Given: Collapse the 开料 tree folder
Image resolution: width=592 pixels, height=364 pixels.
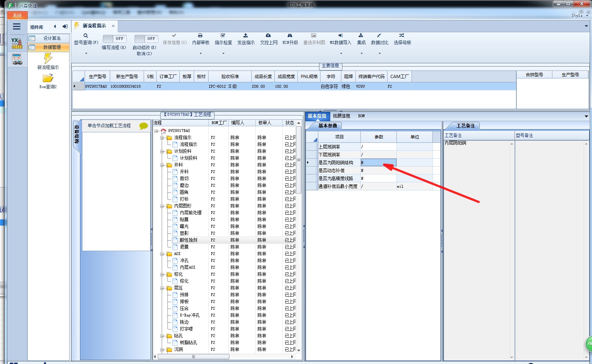Looking at the screenshot, I should (x=162, y=165).
